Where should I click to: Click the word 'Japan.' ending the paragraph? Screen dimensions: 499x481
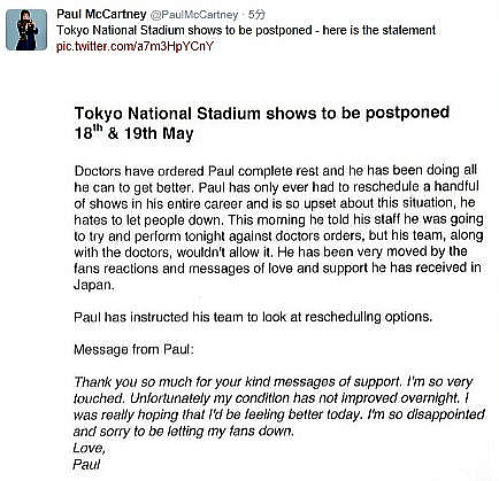(x=94, y=285)
